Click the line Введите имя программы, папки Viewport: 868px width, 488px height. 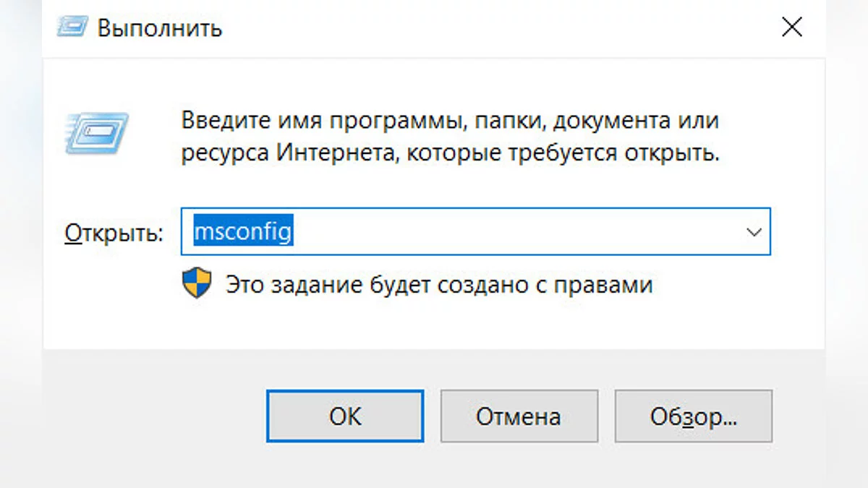(450, 120)
